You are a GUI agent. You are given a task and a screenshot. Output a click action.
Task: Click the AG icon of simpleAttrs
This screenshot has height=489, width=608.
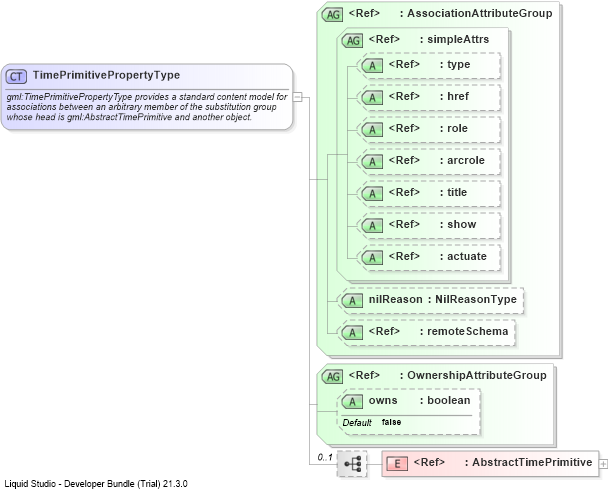pyautogui.click(x=352, y=40)
